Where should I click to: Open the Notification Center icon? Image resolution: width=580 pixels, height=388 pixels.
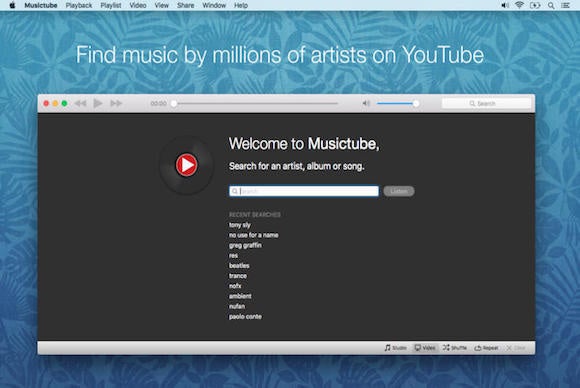(566, 6)
